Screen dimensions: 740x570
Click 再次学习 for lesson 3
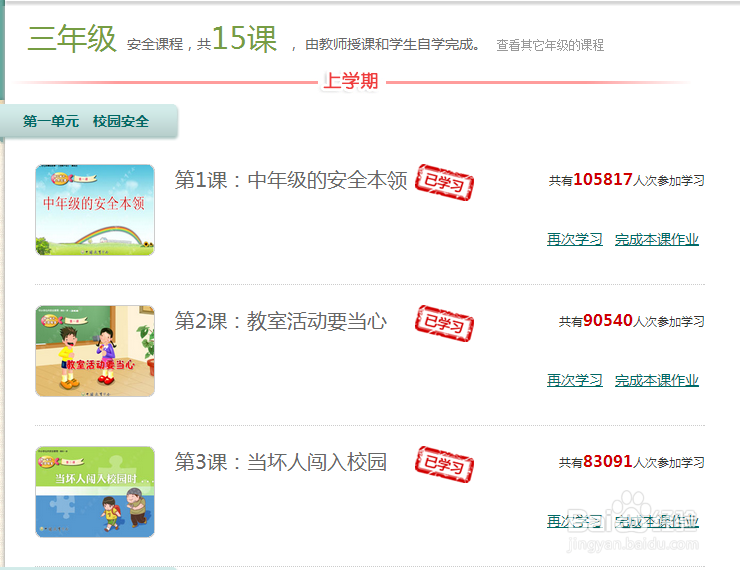click(574, 521)
